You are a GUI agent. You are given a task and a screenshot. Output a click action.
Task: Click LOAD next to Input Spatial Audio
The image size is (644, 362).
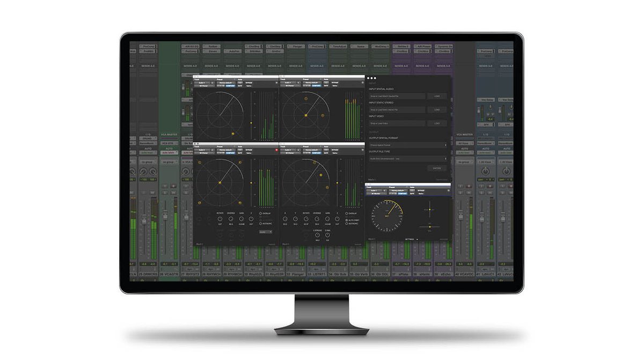[437, 96]
